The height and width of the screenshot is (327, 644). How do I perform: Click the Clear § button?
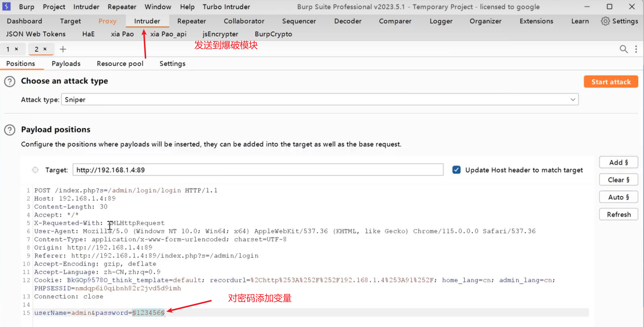coord(618,180)
